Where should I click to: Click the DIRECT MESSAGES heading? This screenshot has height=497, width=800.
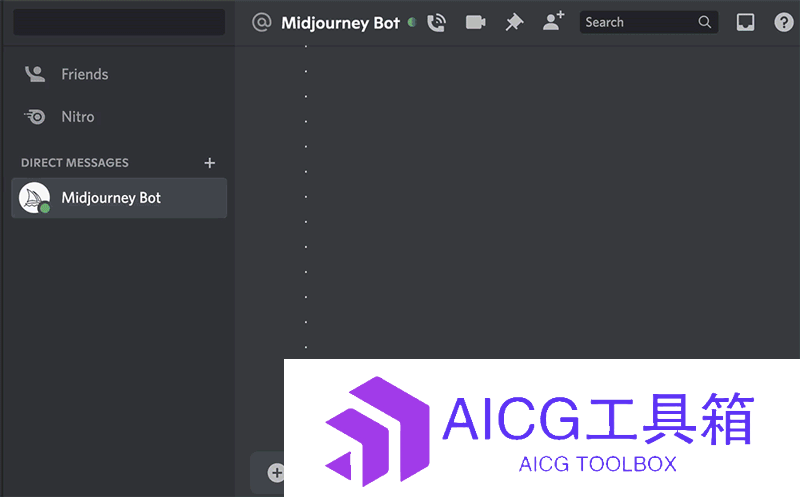(x=75, y=163)
